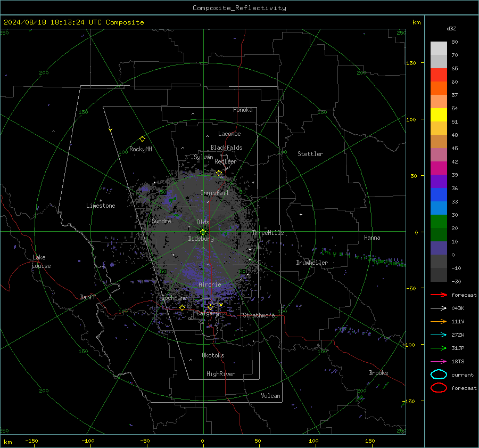This screenshot has height=448, width=479.
Task: Click the Okotoks label
Action: pos(213,355)
